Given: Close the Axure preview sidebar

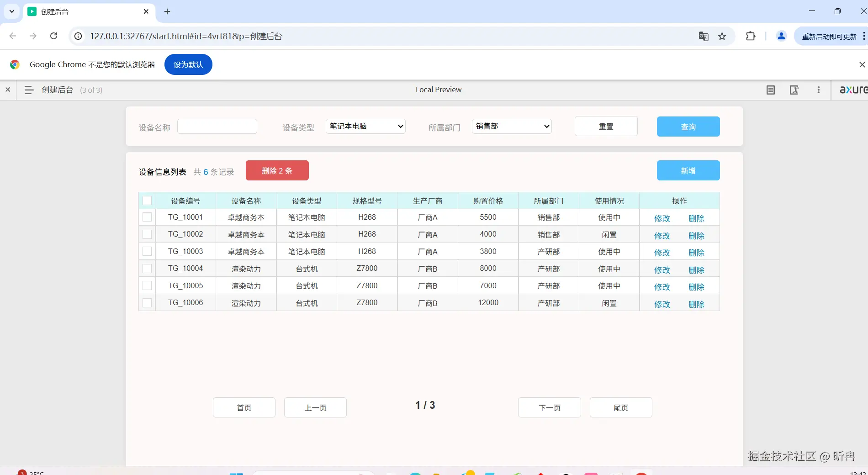Looking at the screenshot, I should pyautogui.click(x=8, y=90).
